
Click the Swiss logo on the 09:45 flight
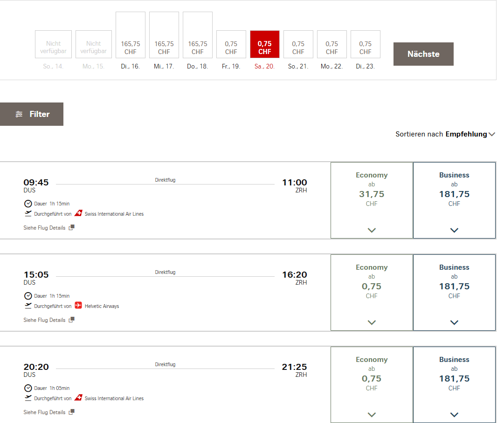point(78,214)
